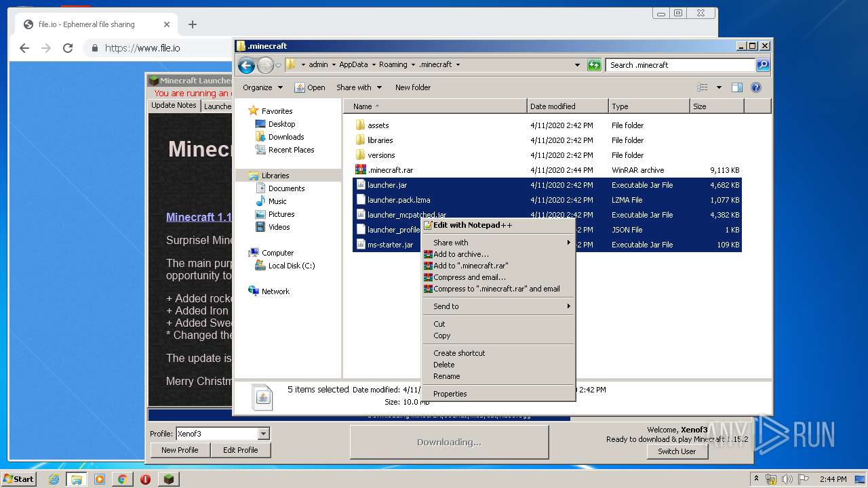Image resolution: width=868 pixels, height=488 pixels.
Task: Sort files by Date modified column
Action: pyautogui.click(x=568, y=106)
